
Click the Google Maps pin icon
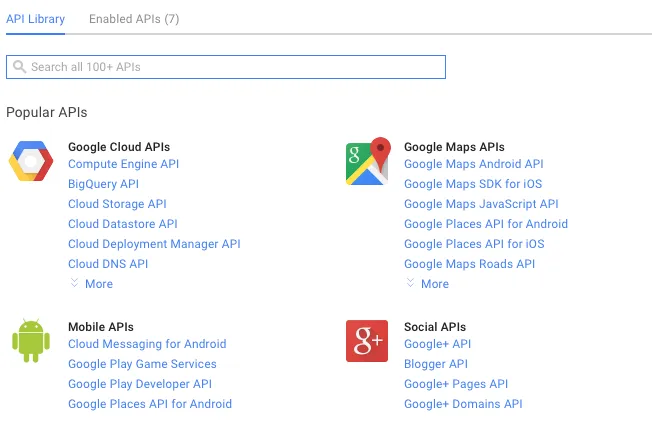[x=367, y=162]
